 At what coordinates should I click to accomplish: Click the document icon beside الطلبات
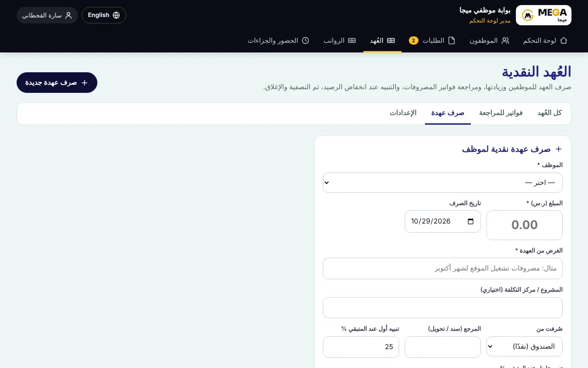pos(452,40)
